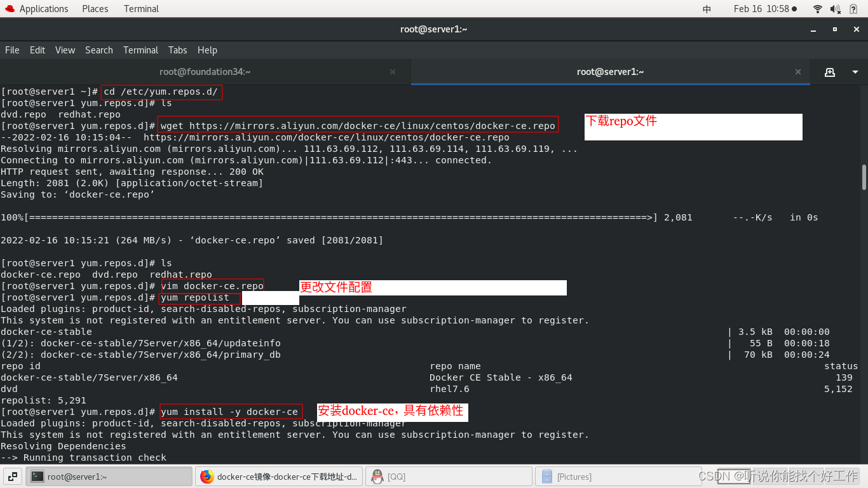Screen dimensions: 868x488
Task: Click the Firefox docker-ce taskbar entry
Action: click(x=280, y=477)
